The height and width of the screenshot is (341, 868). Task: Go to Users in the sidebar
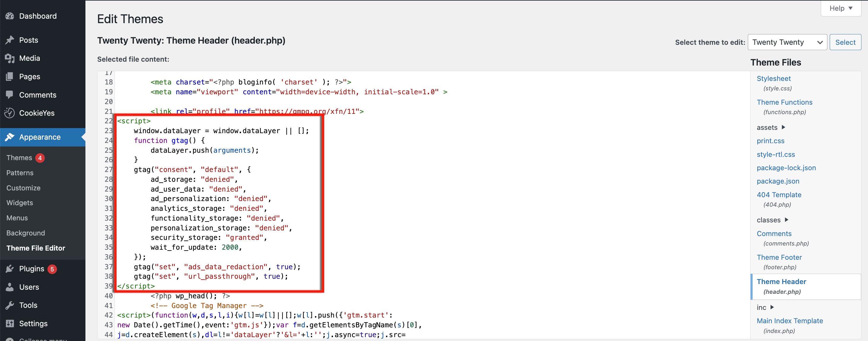click(x=29, y=287)
